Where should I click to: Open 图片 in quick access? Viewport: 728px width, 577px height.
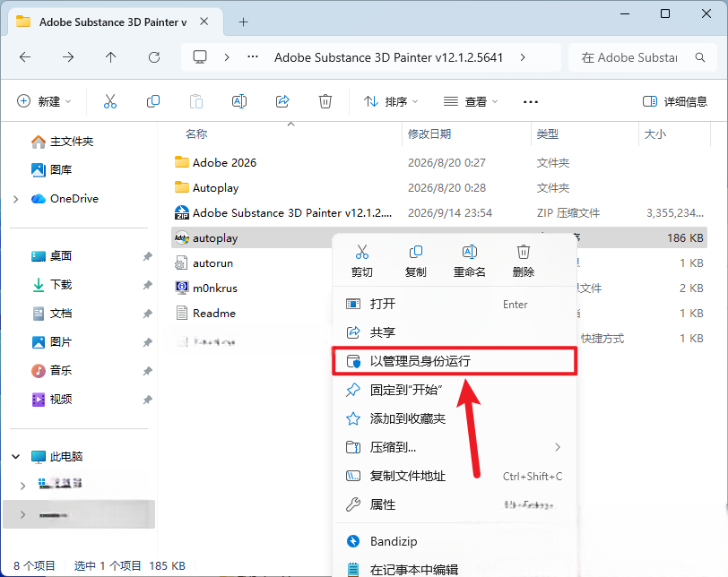[x=51, y=342]
